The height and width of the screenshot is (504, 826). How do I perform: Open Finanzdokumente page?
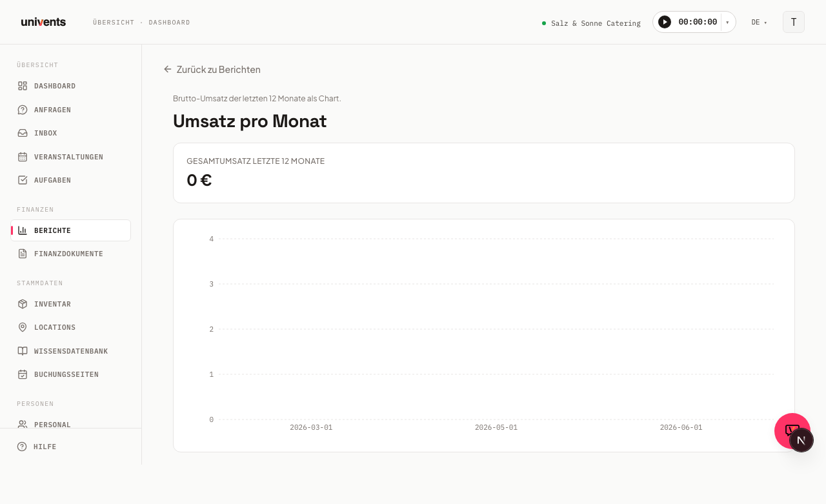tap(71, 254)
